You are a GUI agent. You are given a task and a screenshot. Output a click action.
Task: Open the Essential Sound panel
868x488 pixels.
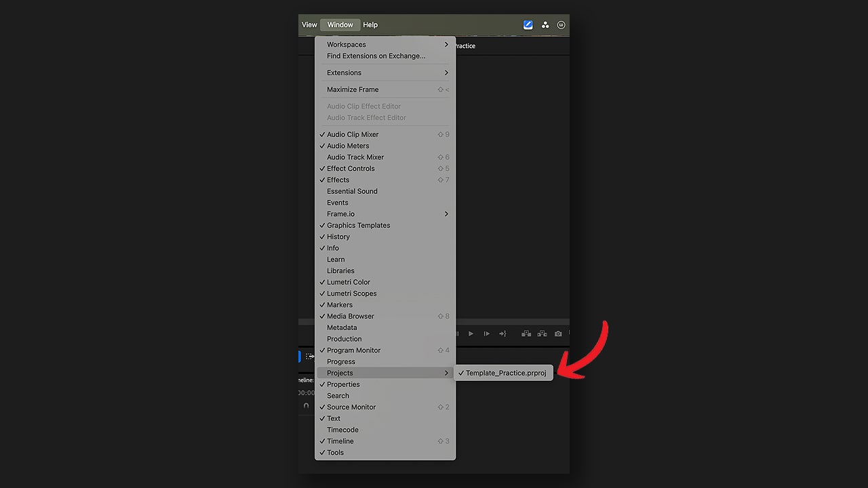[x=385, y=191]
